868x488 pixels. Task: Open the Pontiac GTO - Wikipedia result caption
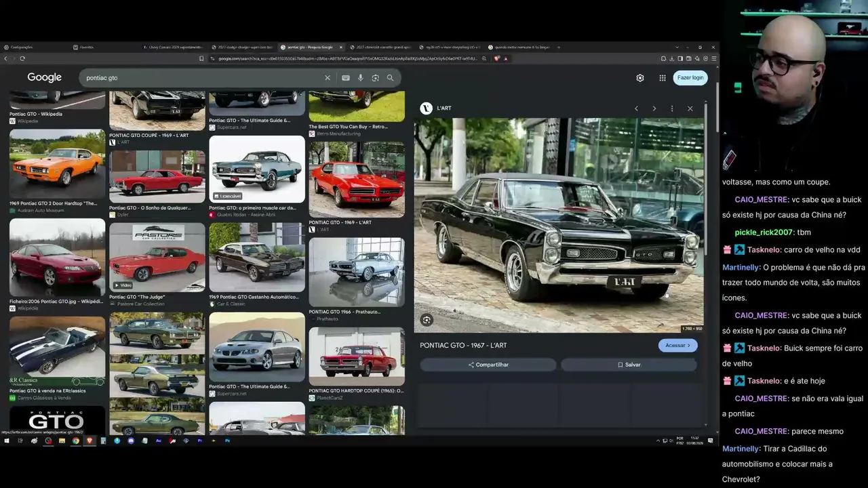coord(36,114)
